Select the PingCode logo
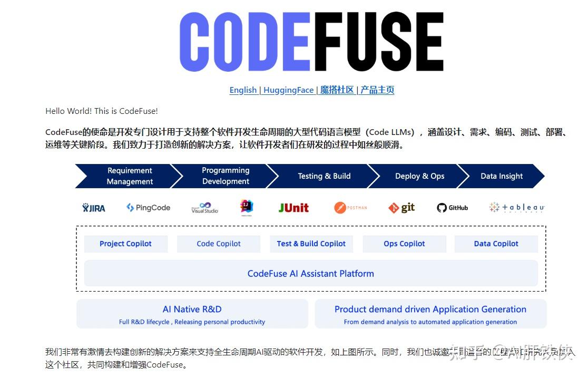 (148, 207)
